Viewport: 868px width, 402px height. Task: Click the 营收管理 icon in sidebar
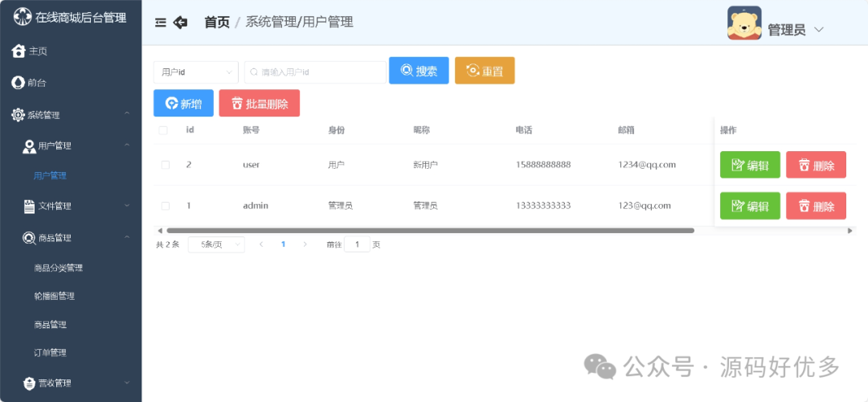(x=30, y=383)
